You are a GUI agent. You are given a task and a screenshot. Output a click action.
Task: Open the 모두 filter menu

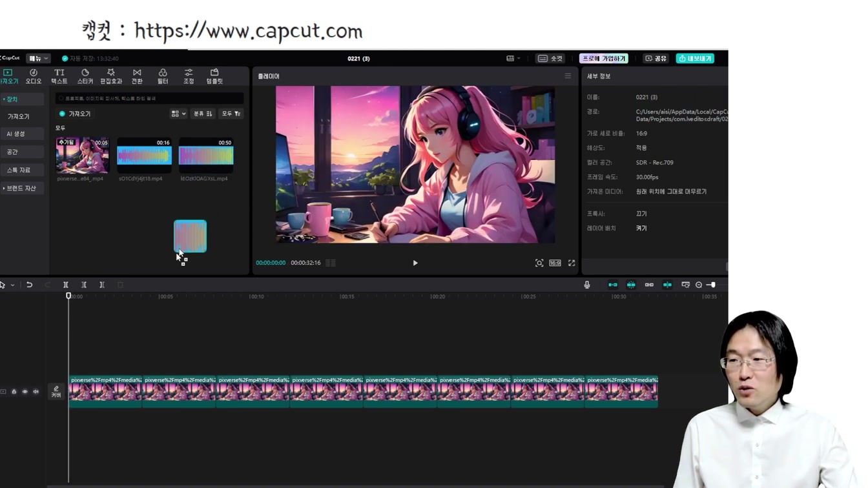click(231, 114)
